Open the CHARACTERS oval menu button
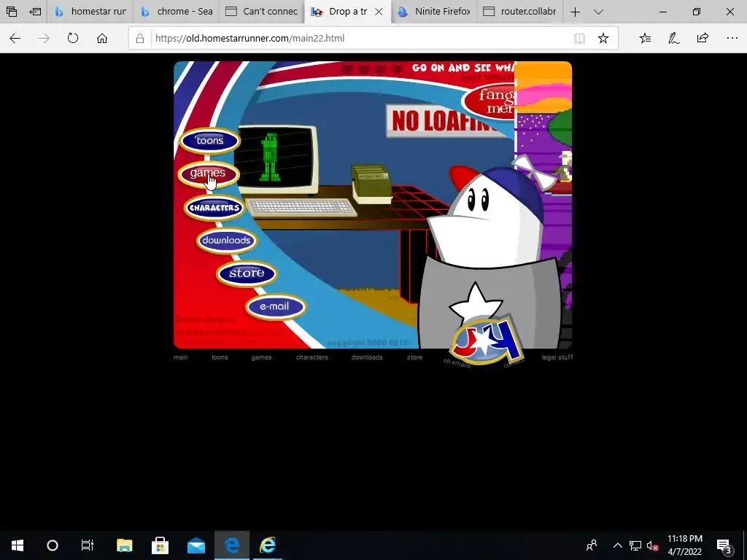The width and height of the screenshot is (747, 560). (214, 208)
